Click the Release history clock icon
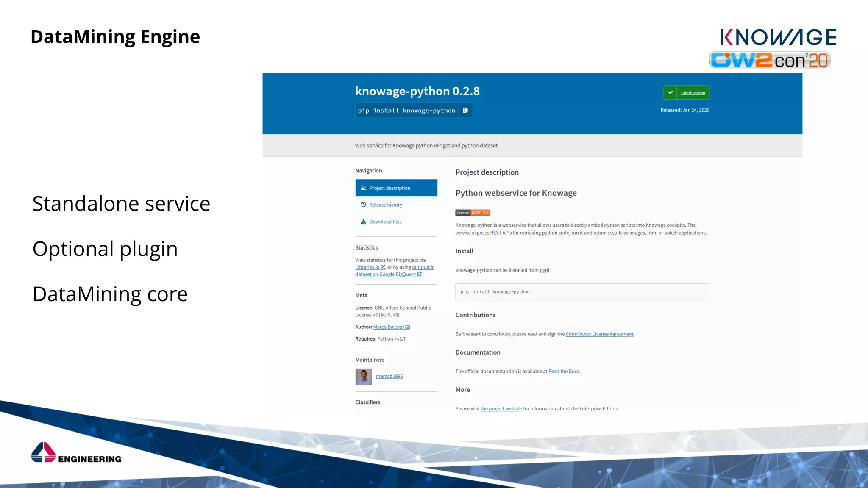This screenshot has height=488, width=868. click(x=363, y=205)
